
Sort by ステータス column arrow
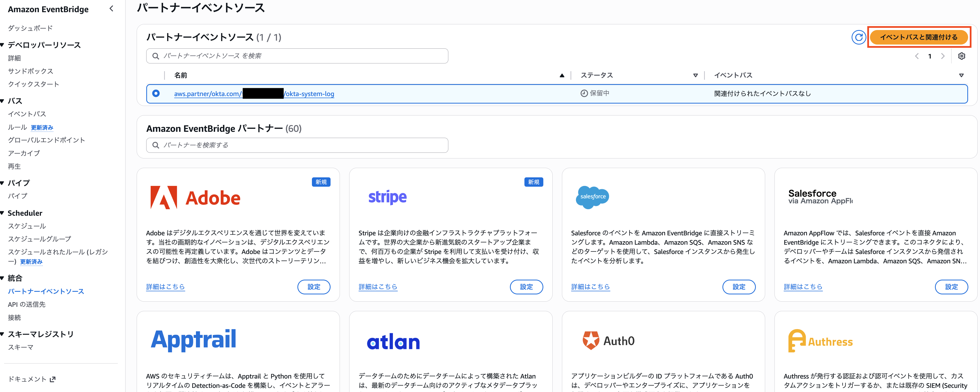695,75
